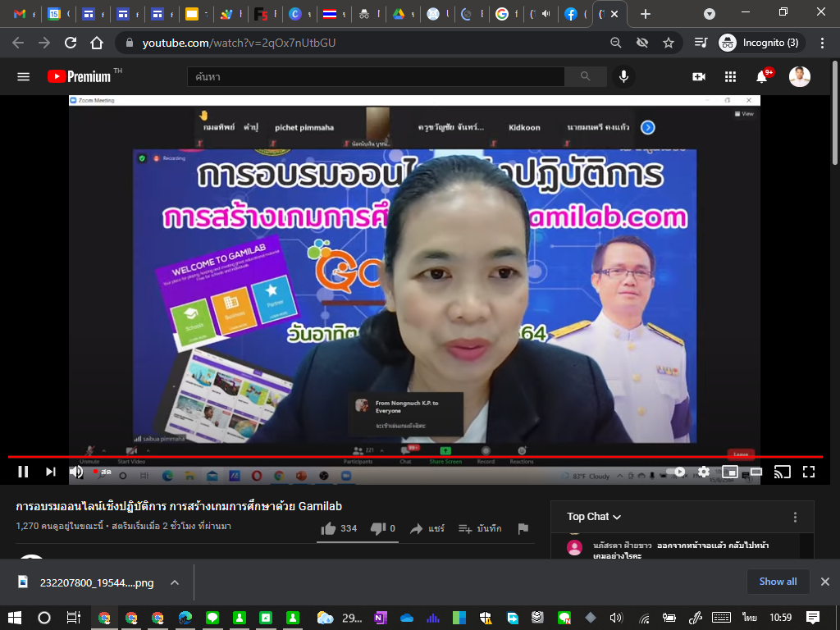Bookmark this page with the star

coord(668,43)
